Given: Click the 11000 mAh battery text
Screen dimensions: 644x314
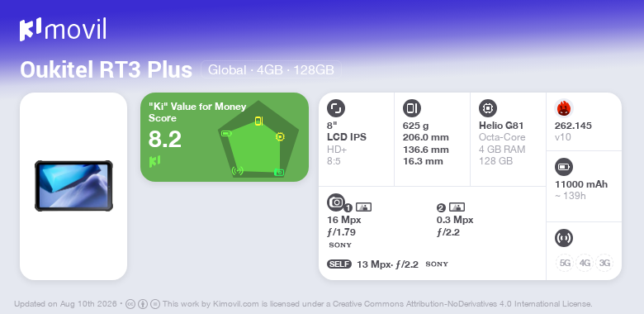Looking at the screenshot, I should [581, 184].
